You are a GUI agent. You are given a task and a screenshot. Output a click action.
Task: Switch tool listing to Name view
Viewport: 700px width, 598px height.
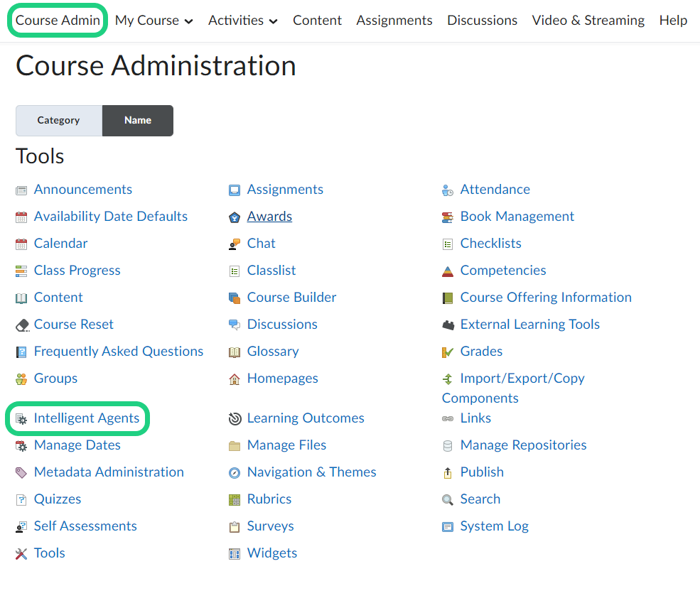(138, 120)
